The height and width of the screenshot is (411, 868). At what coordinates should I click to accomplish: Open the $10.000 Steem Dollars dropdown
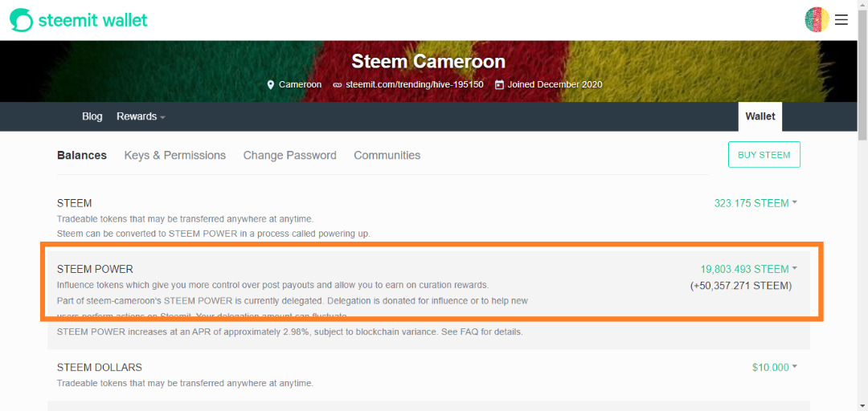[775, 368]
